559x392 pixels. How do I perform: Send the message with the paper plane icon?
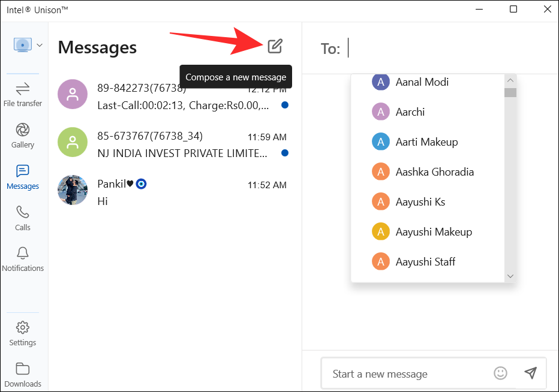[531, 373]
